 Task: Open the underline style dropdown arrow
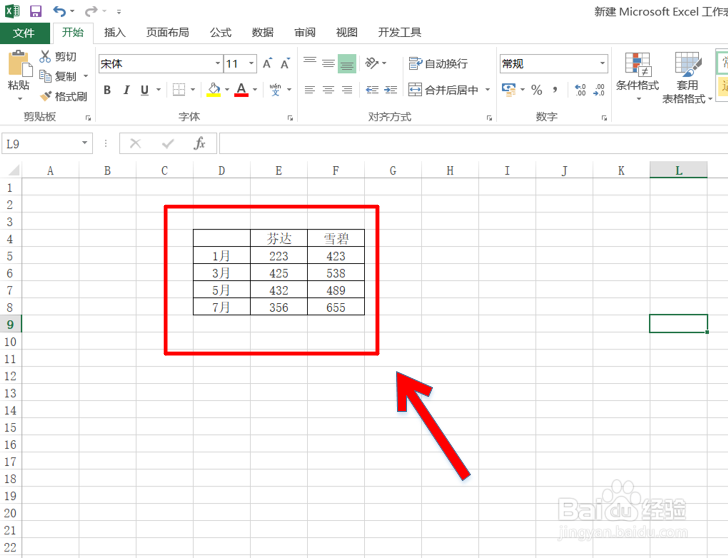click(158, 90)
